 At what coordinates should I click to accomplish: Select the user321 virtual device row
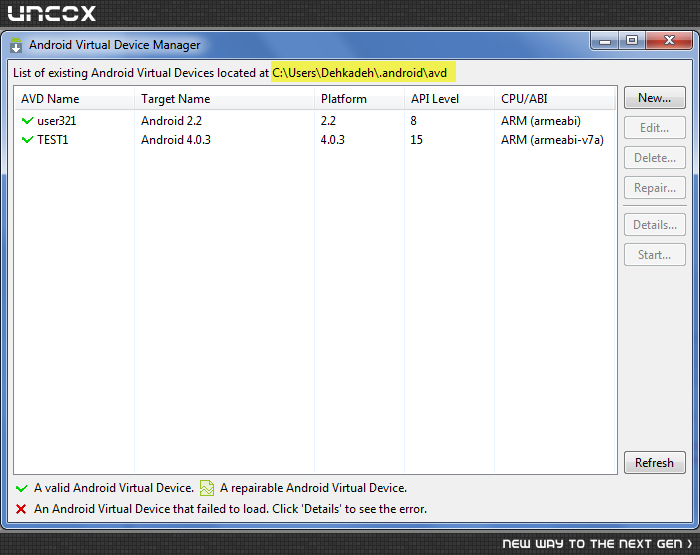click(x=315, y=121)
